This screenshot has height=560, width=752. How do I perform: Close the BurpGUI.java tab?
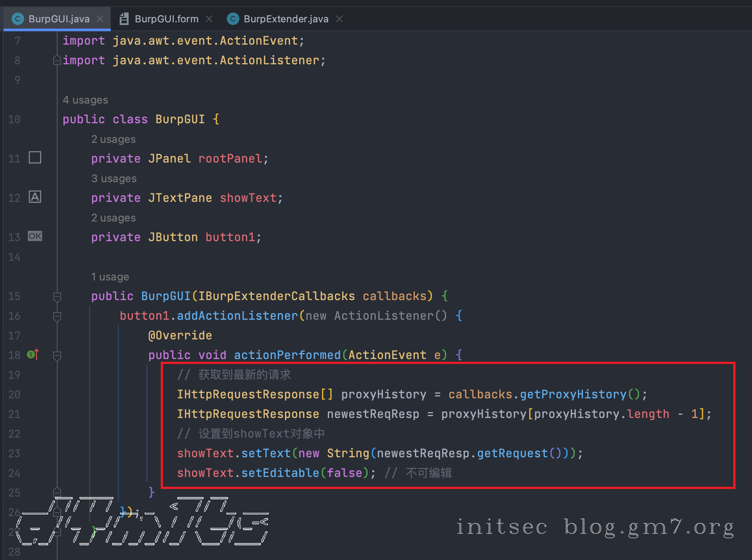click(x=100, y=19)
